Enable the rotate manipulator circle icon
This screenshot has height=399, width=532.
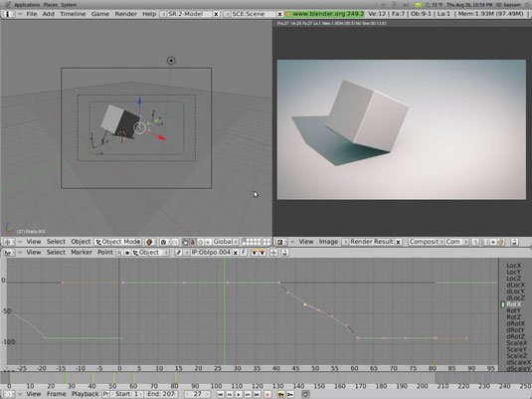[x=201, y=242]
